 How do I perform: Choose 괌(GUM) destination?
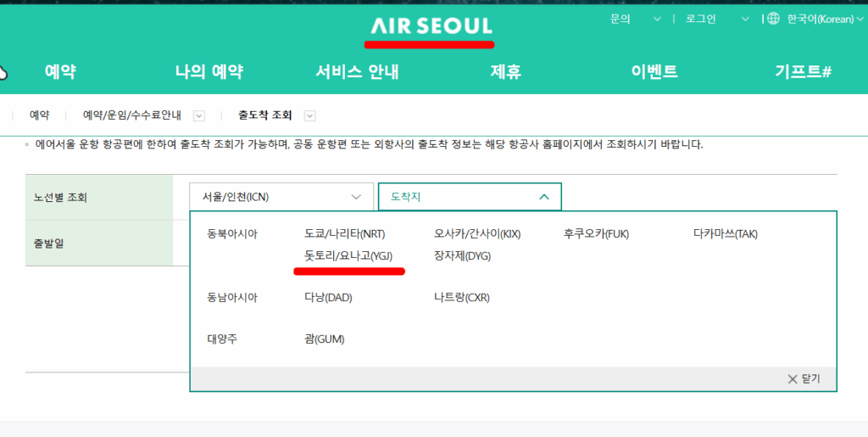click(x=325, y=339)
